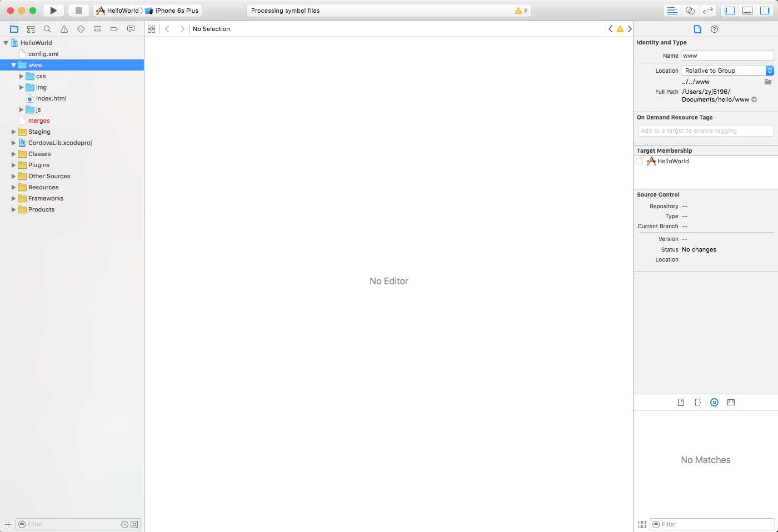Open the Symbol navigator tab

(x=31, y=29)
